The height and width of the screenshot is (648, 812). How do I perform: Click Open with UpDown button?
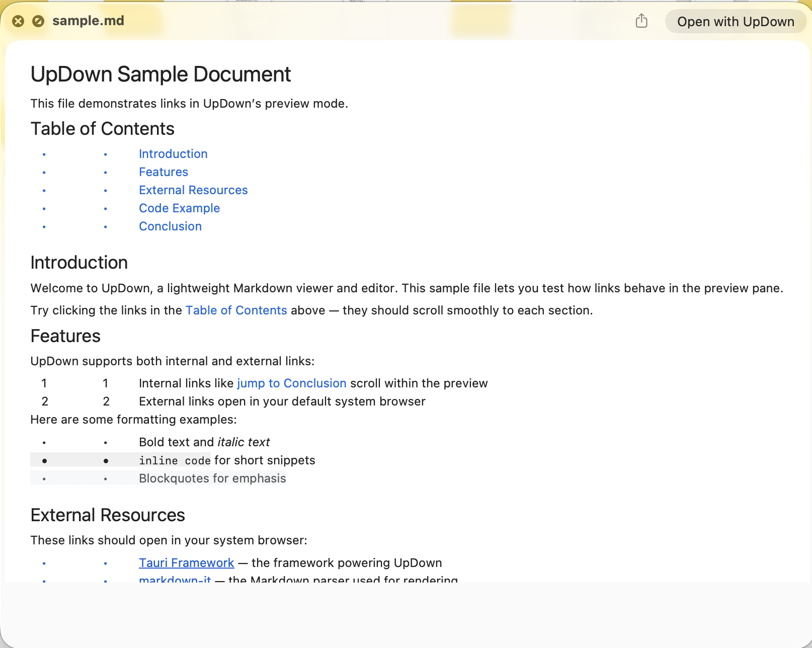[736, 22]
